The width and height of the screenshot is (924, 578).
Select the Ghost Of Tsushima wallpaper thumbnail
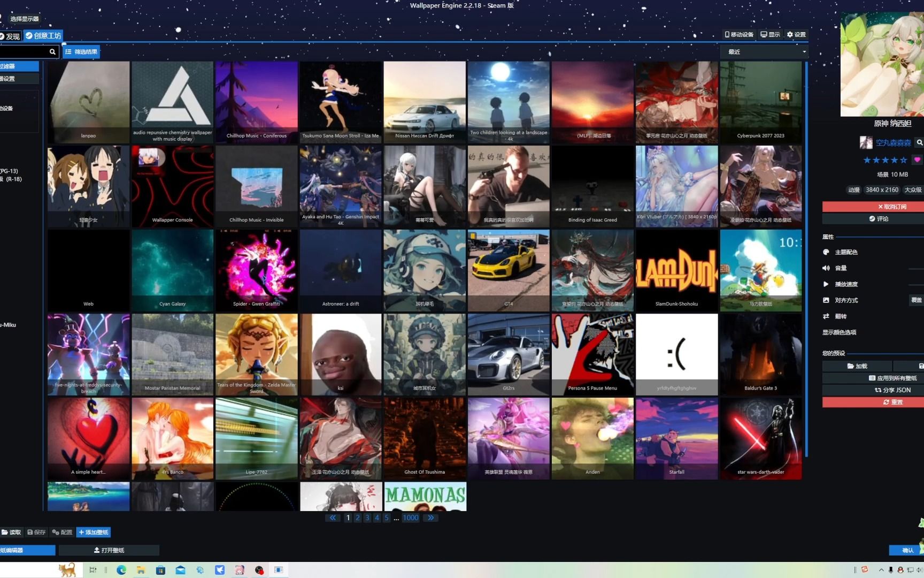tap(425, 438)
